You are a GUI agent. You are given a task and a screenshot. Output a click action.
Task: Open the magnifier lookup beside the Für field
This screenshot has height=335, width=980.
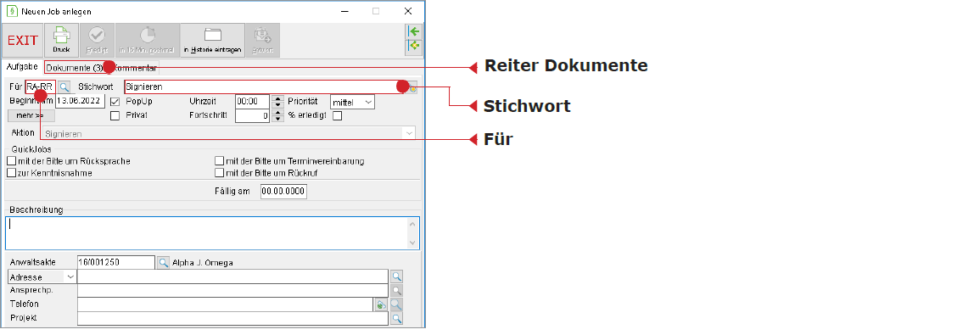tap(64, 87)
